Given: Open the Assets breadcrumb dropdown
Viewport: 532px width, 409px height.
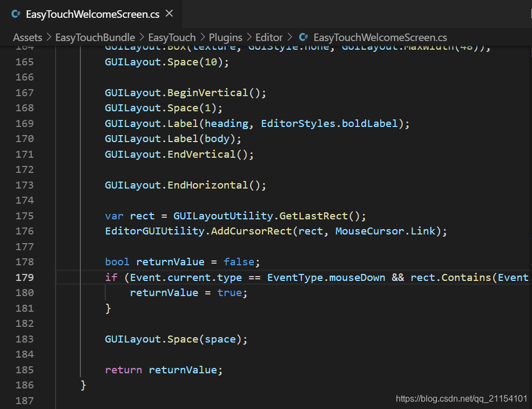Looking at the screenshot, I should [x=27, y=37].
